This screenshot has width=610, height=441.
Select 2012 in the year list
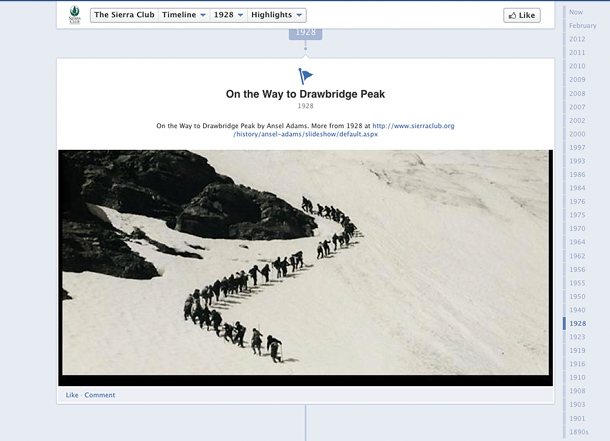pyautogui.click(x=577, y=39)
